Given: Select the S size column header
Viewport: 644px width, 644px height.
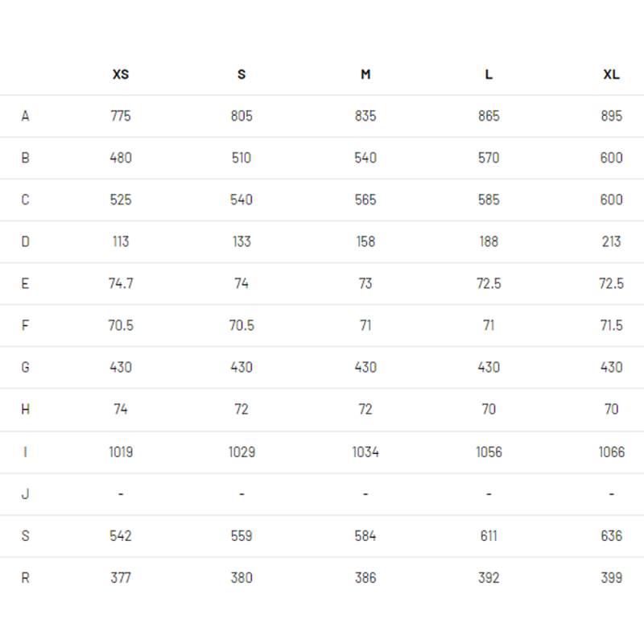Looking at the screenshot, I should pos(242,74).
